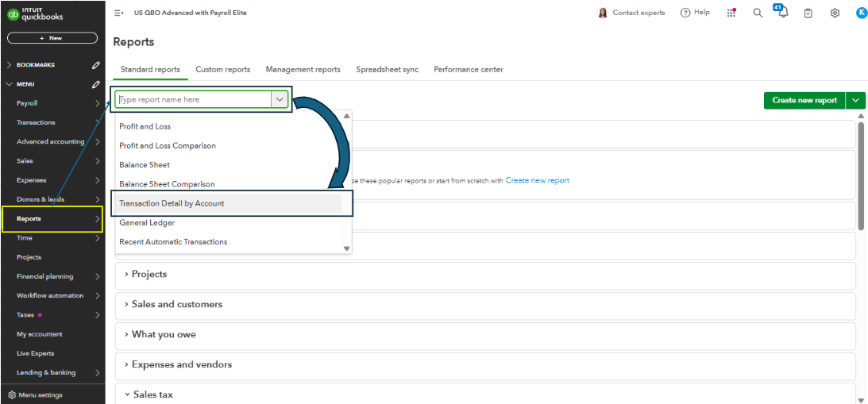Select Balance Sheet Comparison
The image size is (868, 404).
click(168, 184)
